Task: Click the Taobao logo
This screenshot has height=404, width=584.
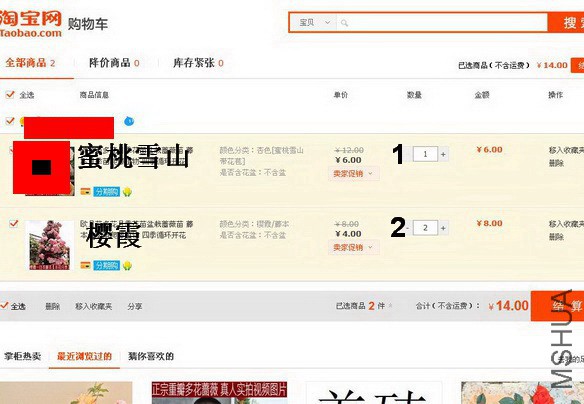Action: pos(31,23)
